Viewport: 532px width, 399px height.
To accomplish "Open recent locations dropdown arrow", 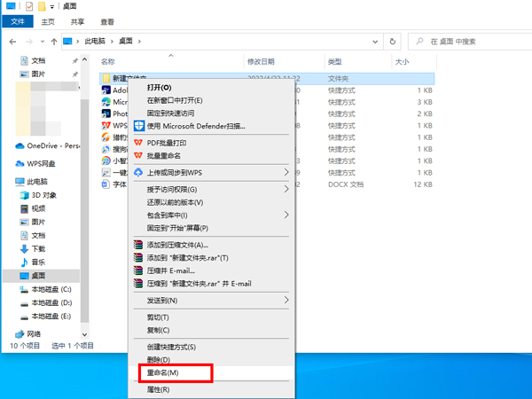I will [x=43, y=42].
